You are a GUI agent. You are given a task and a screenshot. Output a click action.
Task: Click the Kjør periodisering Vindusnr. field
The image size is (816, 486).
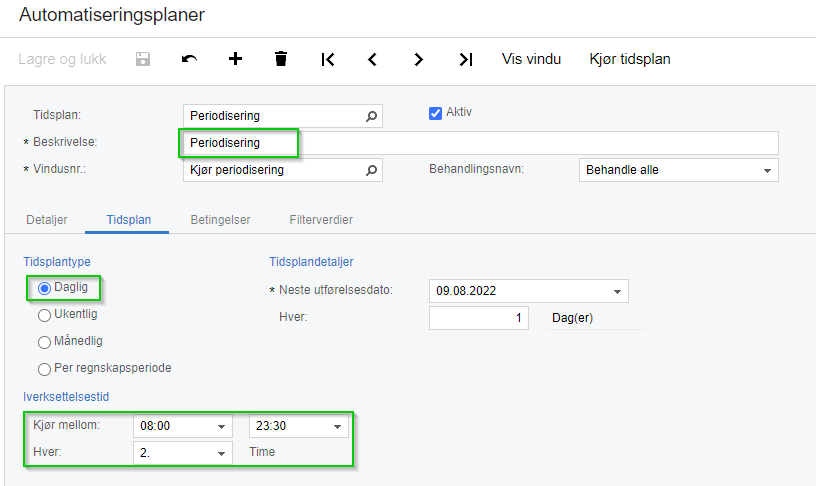click(x=283, y=170)
